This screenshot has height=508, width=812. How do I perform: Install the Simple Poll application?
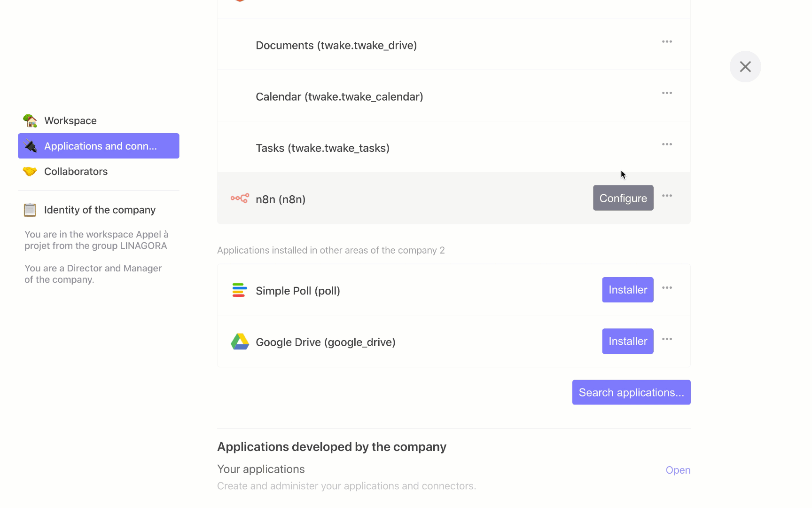pos(628,290)
